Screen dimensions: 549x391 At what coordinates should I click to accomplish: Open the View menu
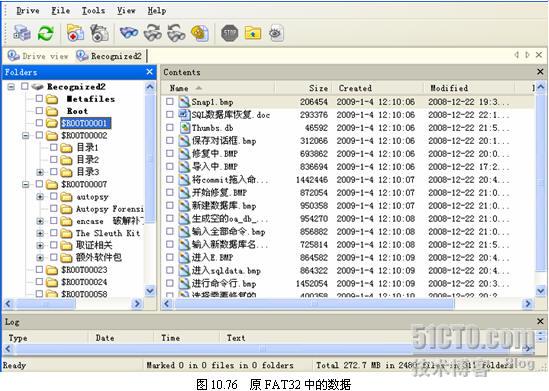coord(126,11)
